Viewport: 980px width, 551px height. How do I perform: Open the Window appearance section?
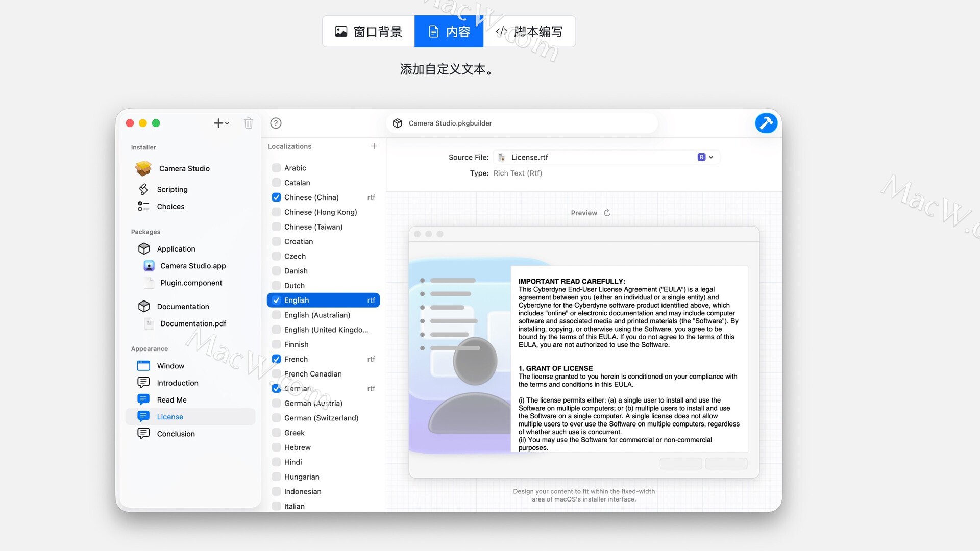(170, 366)
